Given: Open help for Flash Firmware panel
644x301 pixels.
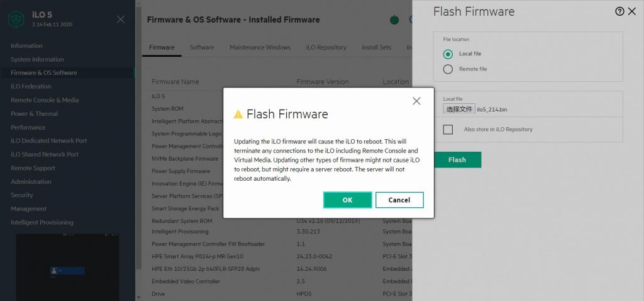Looking at the screenshot, I should click(x=620, y=11).
